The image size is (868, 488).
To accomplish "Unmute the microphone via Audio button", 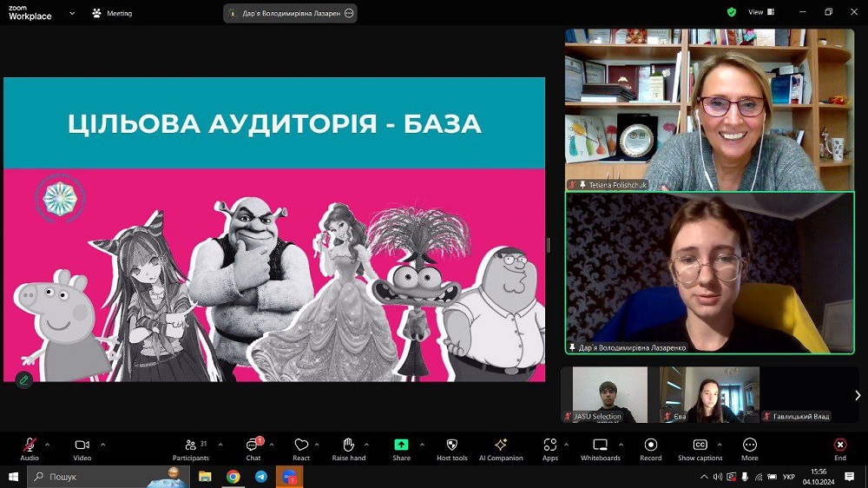I will (x=30, y=445).
